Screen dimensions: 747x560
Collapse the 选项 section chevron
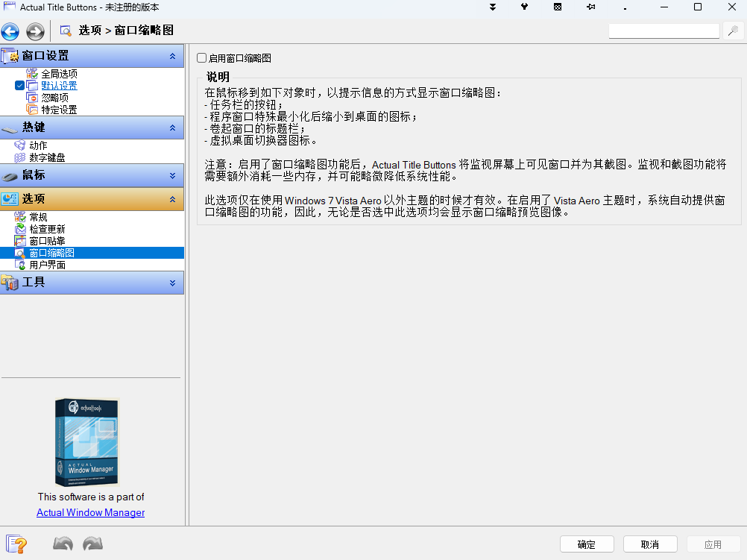[172, 199]
